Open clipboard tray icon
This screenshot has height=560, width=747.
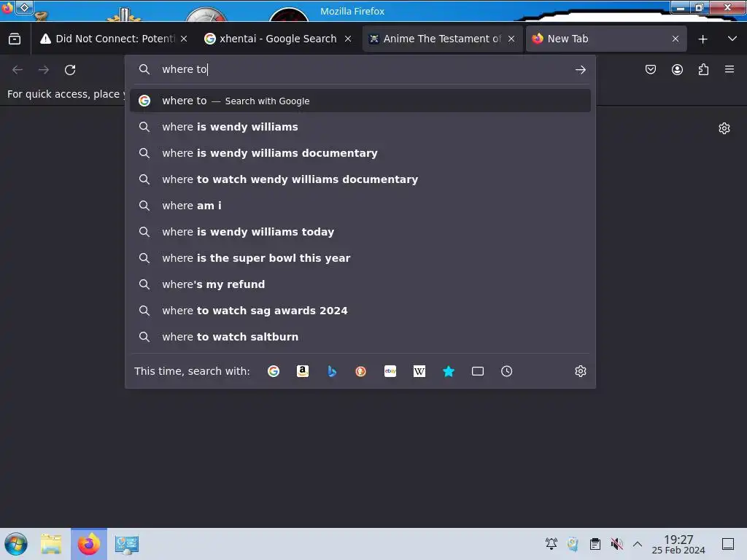click(x=595, y=544)
